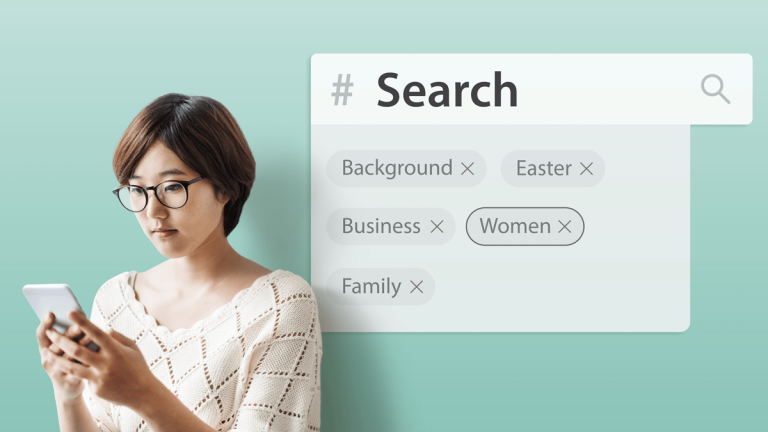Click the plain teal background left of the woman
Screen dimensions: 768x432
click(49, 147)
